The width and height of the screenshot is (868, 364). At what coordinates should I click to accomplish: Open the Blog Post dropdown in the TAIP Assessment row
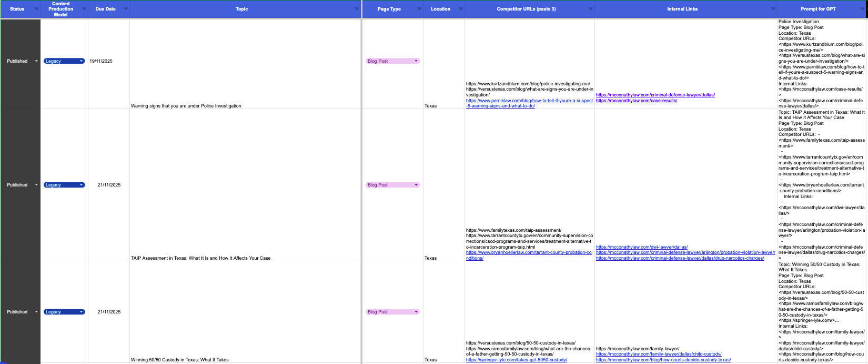416,185
